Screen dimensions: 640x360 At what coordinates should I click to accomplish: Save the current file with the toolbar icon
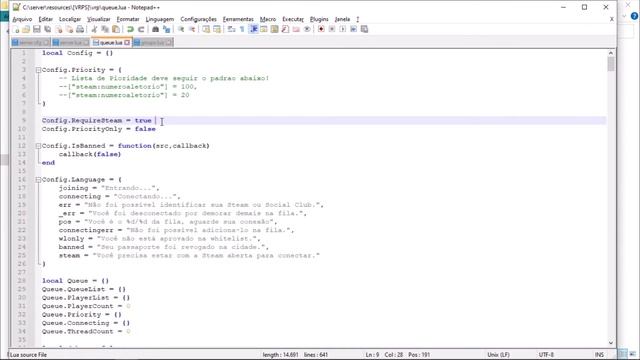point(37,29)
